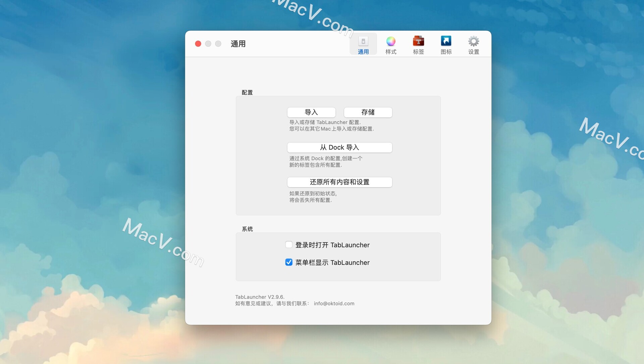Open the 标签 (Tabs) toolbox tab
This screenshot has height=364, width=644.
[418, 45]
